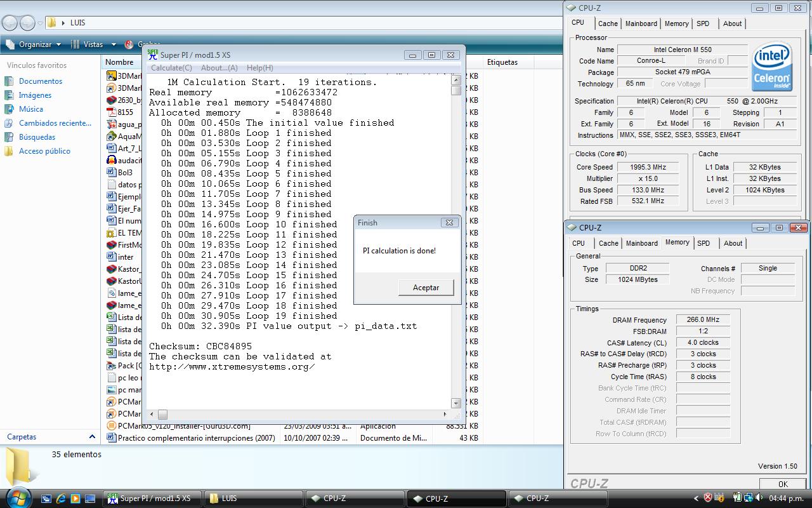Screen dimensions: 812x508
Task: Select the Pack file in the list
Action: pyautogui.click(x=126, y=366)
